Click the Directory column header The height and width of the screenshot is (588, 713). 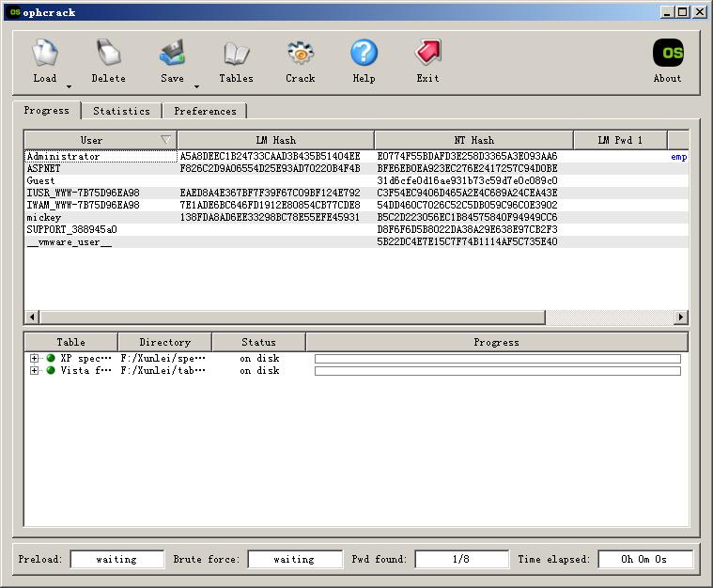point(164,342)
